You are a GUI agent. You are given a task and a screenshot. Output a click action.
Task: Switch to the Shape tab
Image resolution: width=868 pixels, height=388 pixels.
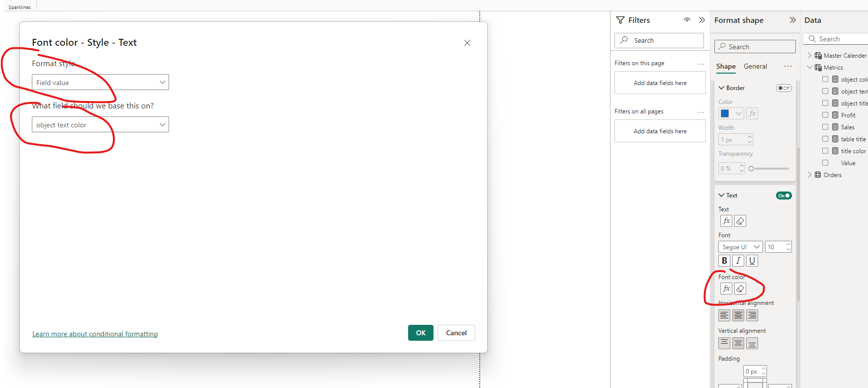tap(726, 66)
